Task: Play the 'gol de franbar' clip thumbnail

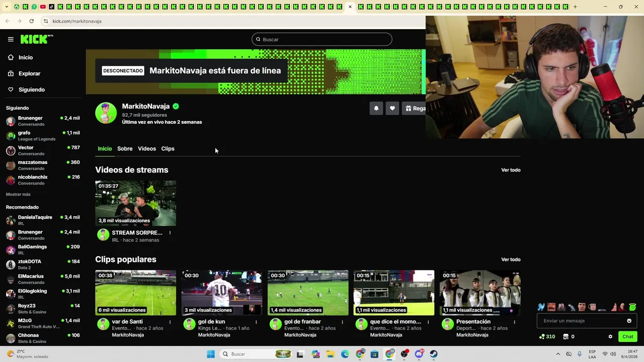Action: pyautogui.click(x=308, y=293)
